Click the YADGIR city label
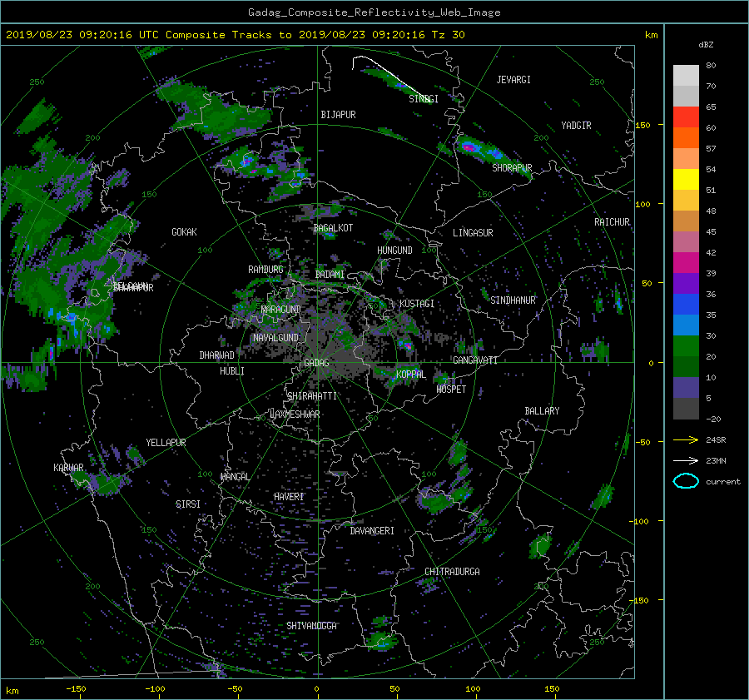Screen dimensions: 749x700 (576, 126)
